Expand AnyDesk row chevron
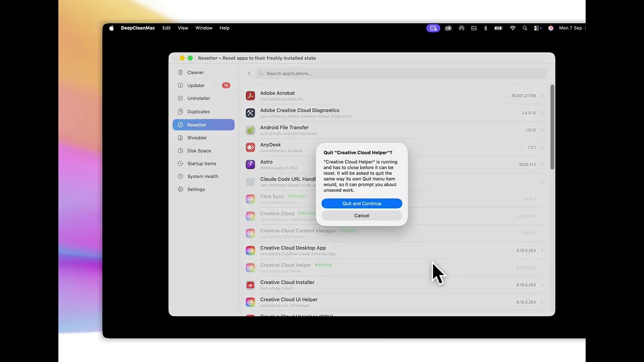 point(542,147)
